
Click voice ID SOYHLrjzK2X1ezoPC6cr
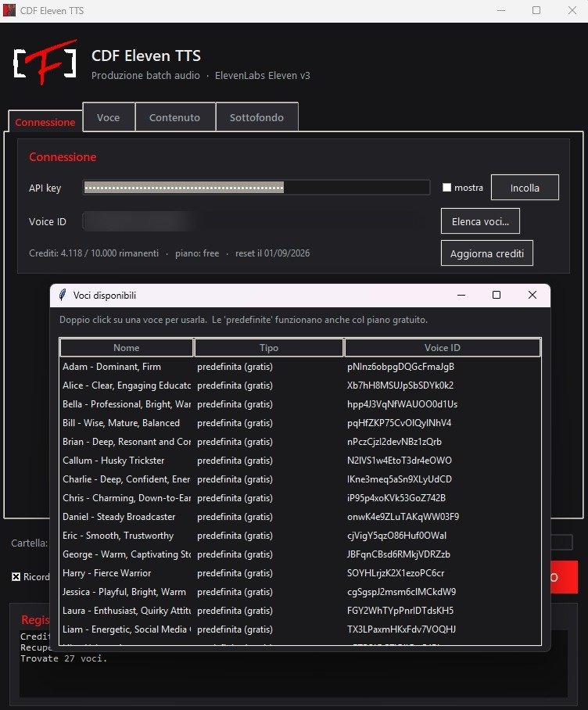(396, 573)
